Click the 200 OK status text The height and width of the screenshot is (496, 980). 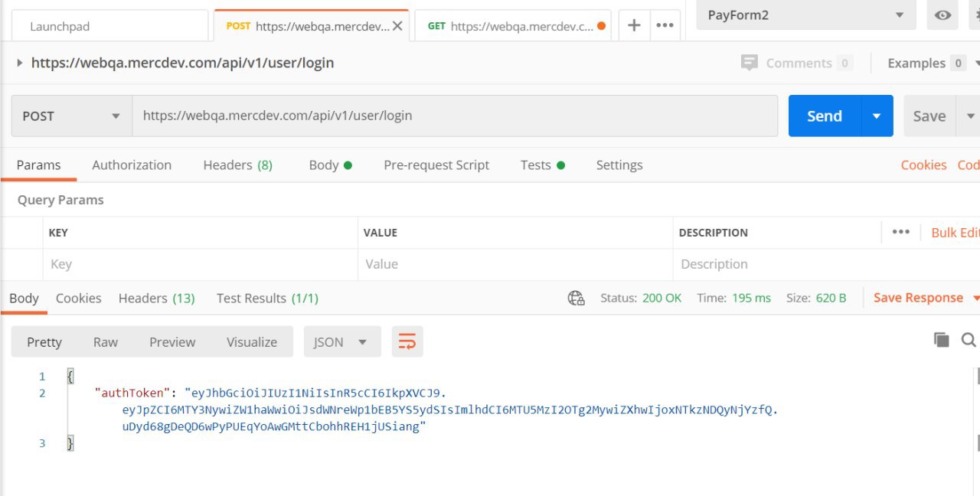pyautogui.click(x=662, y=298)
